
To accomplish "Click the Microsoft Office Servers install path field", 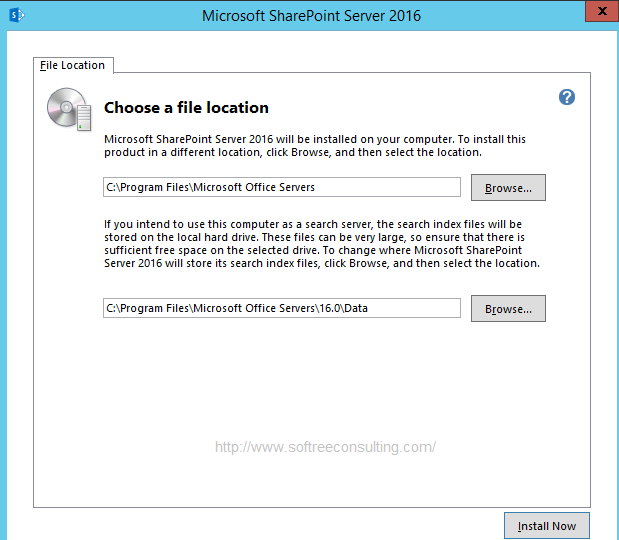I will point(282,187).
